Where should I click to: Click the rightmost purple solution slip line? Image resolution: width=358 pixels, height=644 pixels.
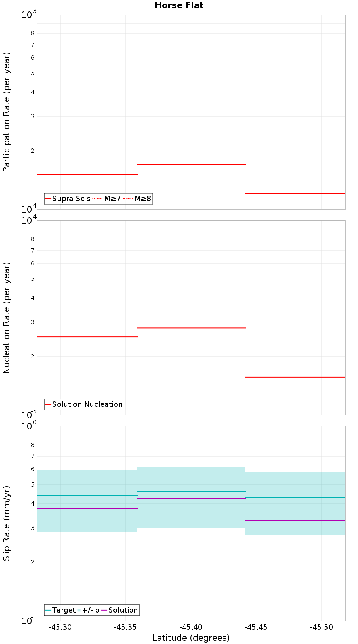[295, 521]
